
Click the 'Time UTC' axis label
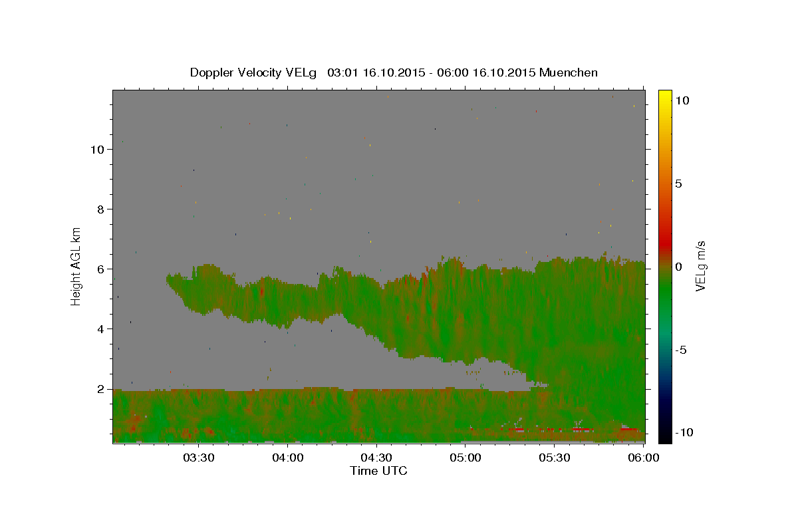378,471
